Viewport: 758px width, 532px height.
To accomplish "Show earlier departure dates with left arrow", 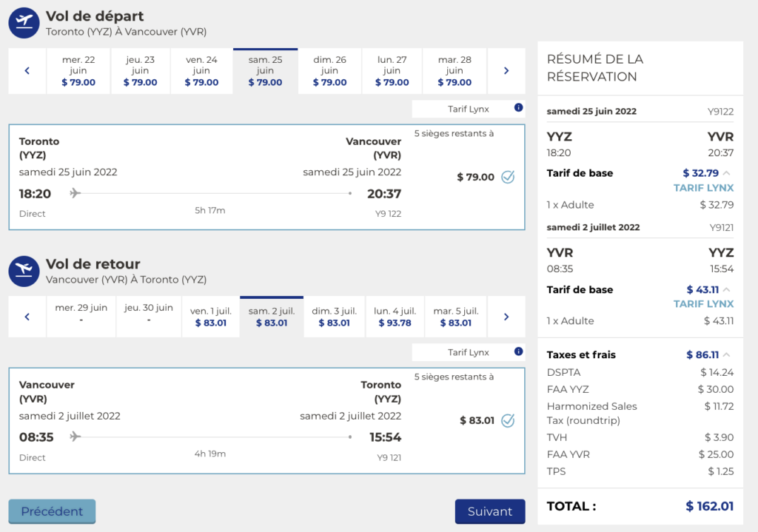I will [x=27, y=71].
